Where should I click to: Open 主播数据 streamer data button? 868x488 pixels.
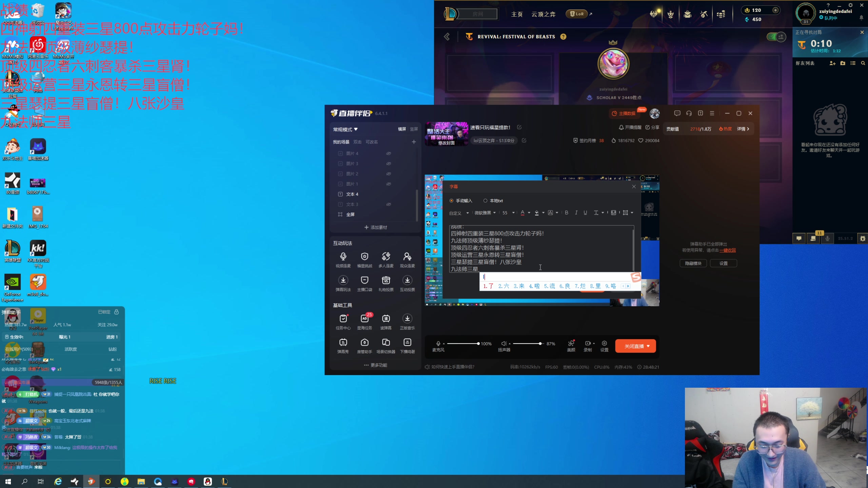click(x=624, y=114)
